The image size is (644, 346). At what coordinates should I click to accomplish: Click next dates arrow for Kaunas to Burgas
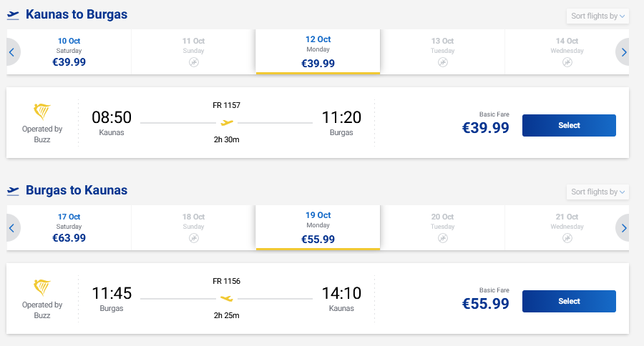point(623,51)
